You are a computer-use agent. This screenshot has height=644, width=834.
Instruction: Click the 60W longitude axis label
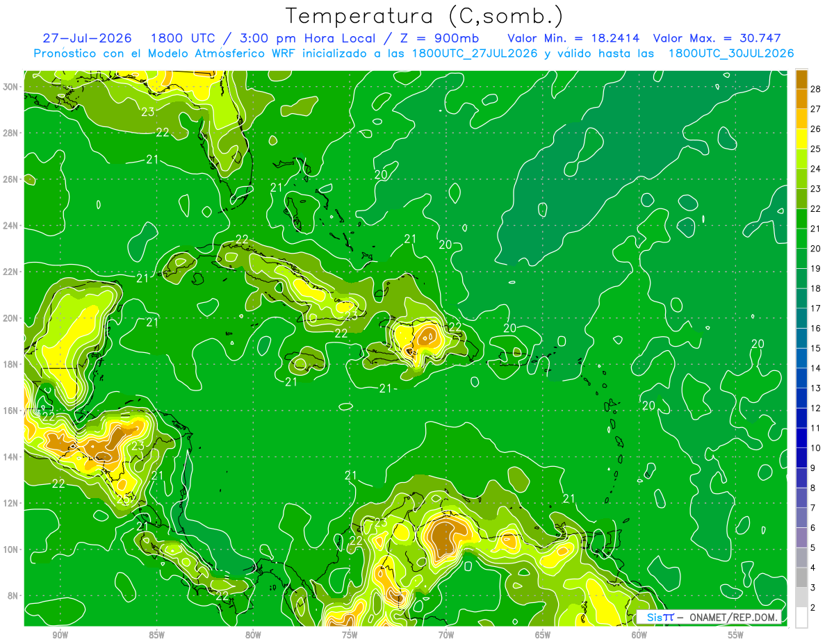pos(639,634)
